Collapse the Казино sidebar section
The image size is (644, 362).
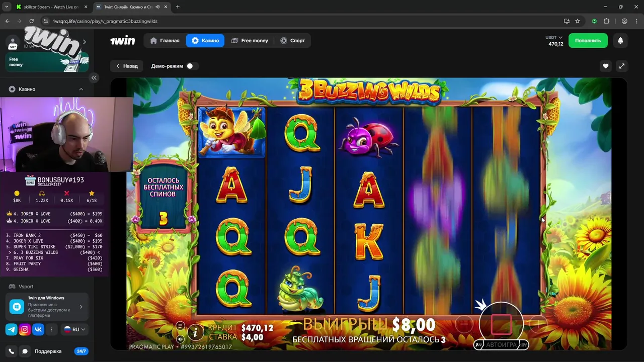pos(81,89)
